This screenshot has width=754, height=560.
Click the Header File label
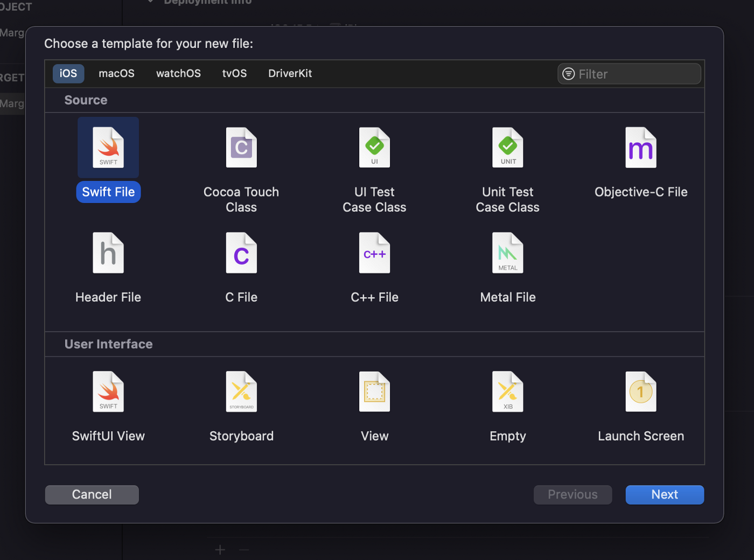108,297
